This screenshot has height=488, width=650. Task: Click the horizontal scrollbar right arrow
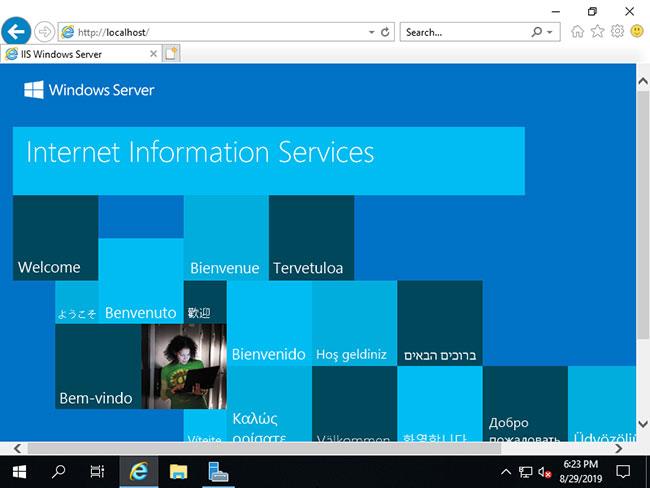tap(618, 448)
